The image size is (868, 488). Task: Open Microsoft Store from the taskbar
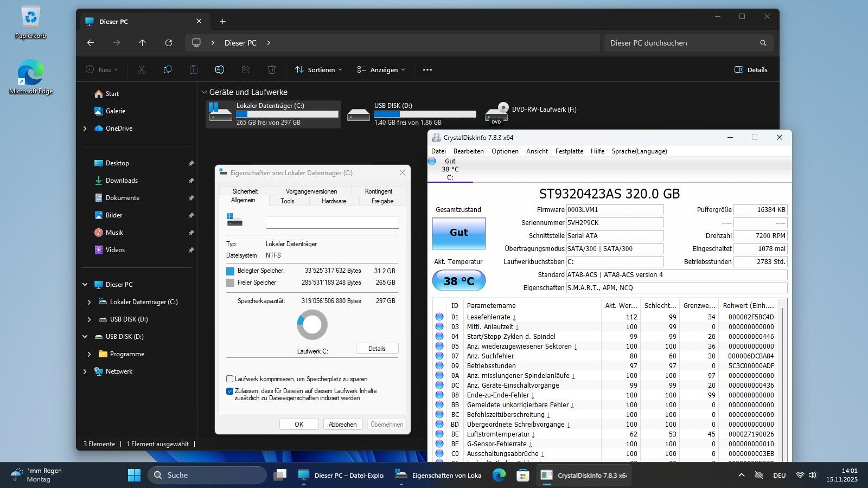[x=522, y=475]
